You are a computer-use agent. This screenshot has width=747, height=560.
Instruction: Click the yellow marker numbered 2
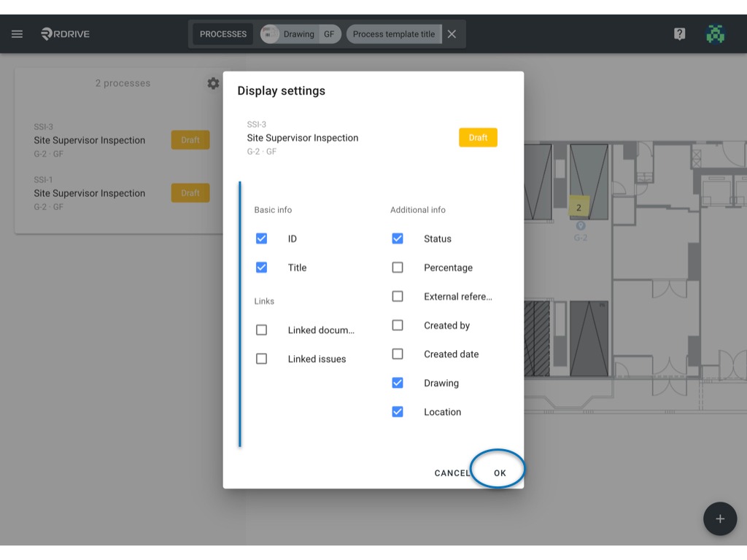click(x=578, y=207)
